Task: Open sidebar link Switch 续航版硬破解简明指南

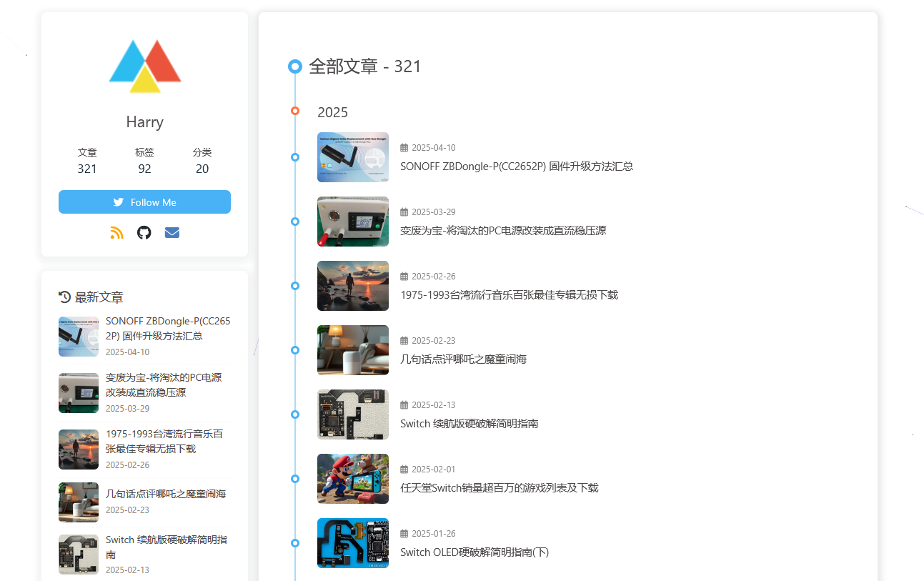Action: (x=167, y=547)
